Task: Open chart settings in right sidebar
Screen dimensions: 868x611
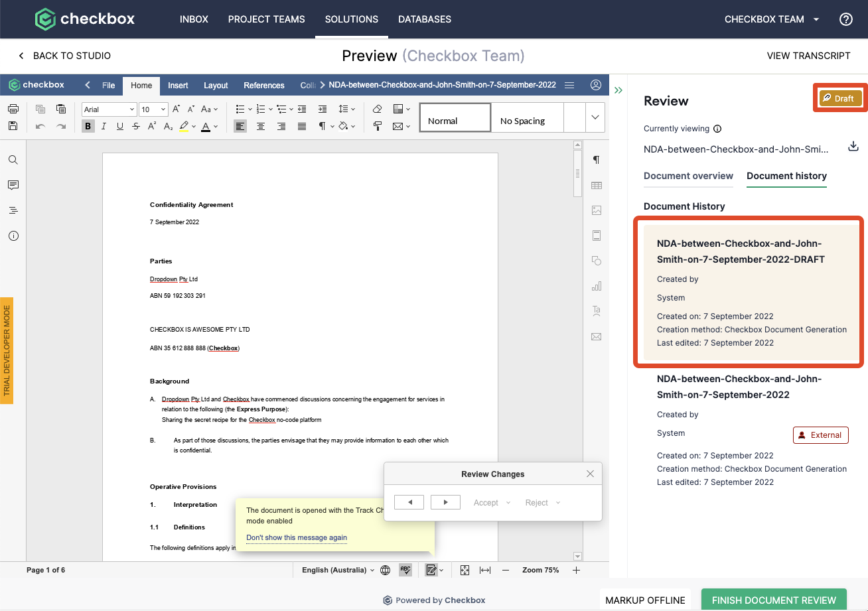Action: coord(596,286)
